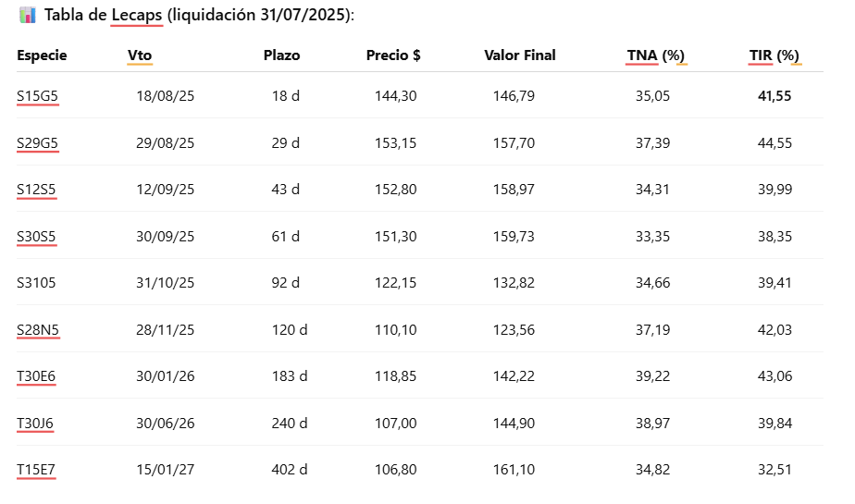
Task: Select the T30E6 ticker
Action: coord(36,376)
